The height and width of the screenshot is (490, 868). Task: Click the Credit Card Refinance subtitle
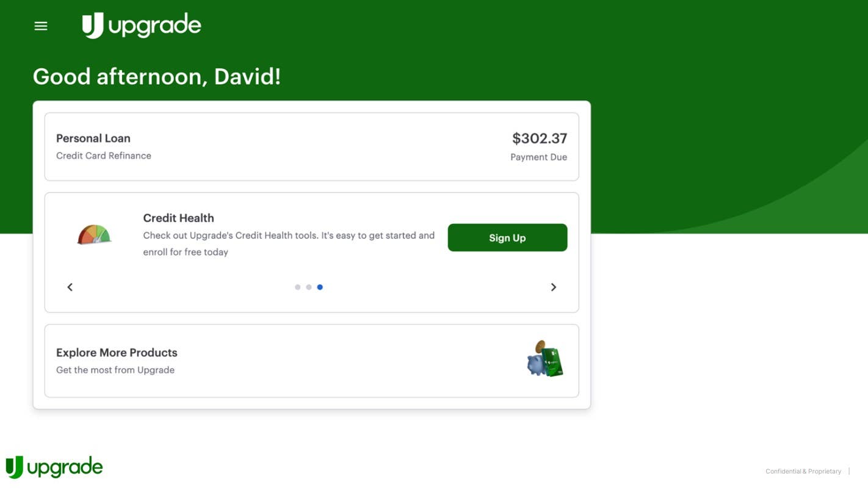tap(104, 156)
